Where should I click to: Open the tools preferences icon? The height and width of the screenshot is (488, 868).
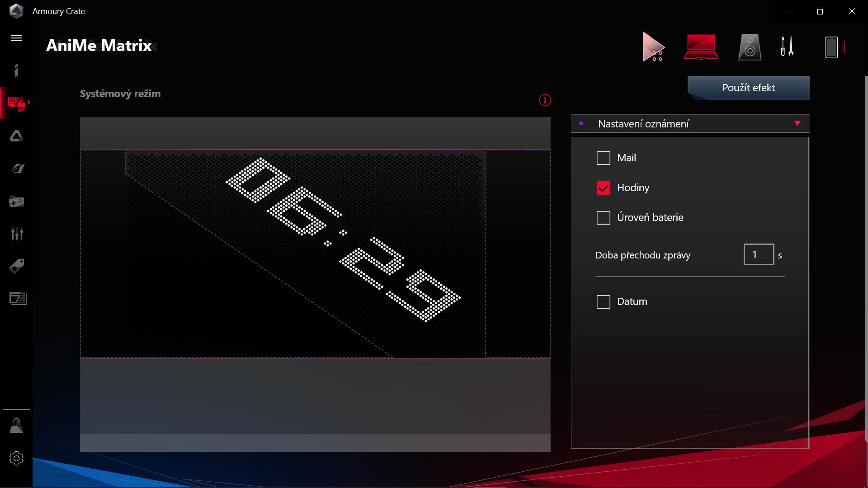click(787, 46)
